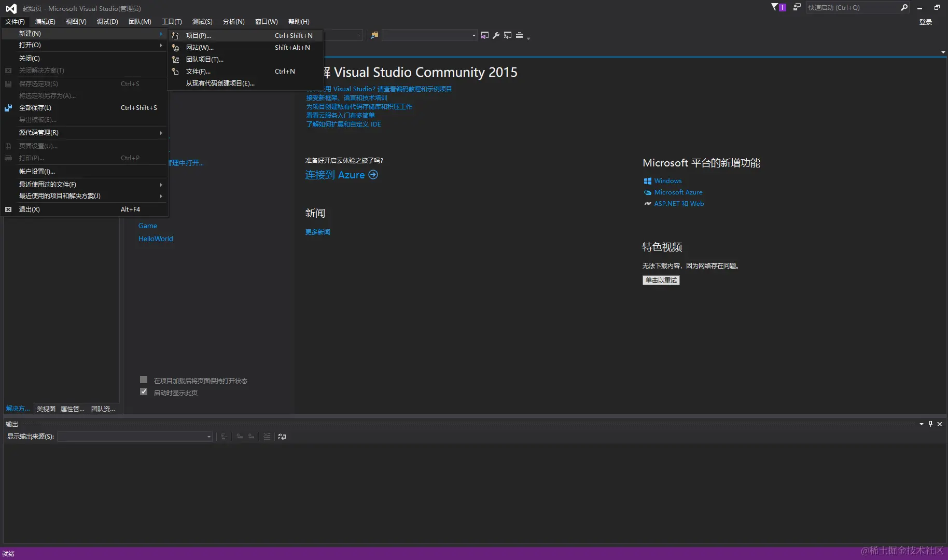948x560 pixels.
Task: Click the team project menu icon
Action: [x=175, y=60]
